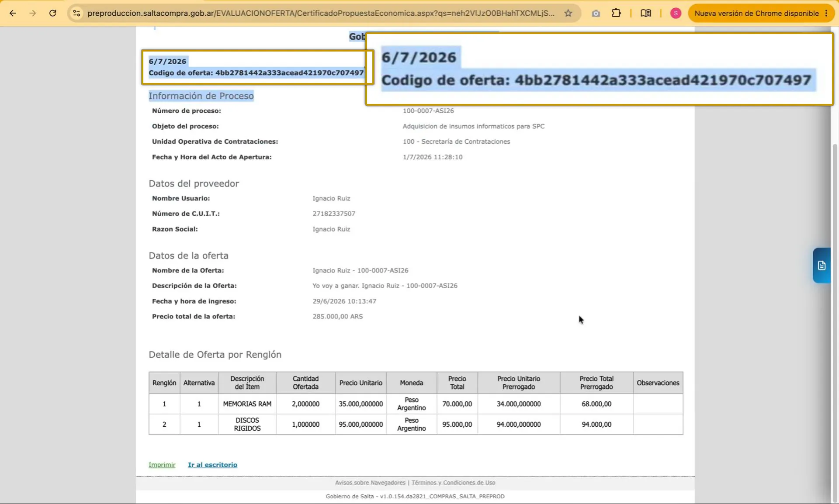This screenshot has width=839, height=504.
Task: Click the CUIT number 27182337507
Action: point(334,214)
